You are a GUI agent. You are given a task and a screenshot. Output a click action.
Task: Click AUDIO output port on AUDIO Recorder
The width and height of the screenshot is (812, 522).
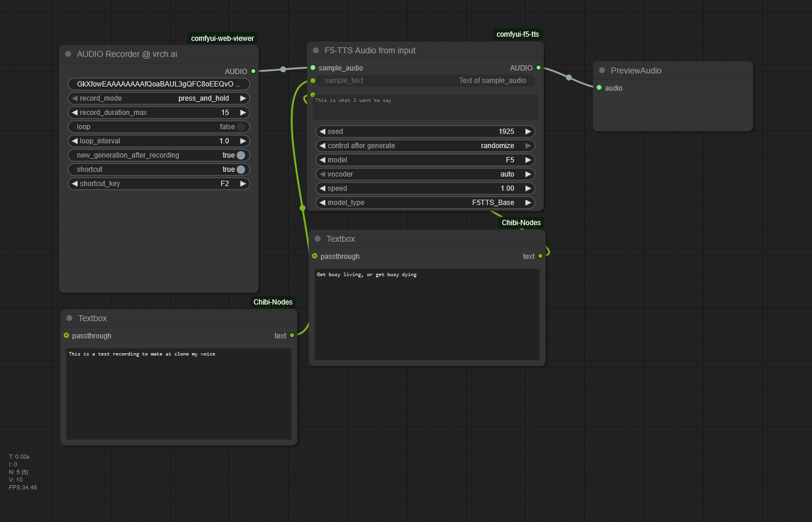coord(253,71)
